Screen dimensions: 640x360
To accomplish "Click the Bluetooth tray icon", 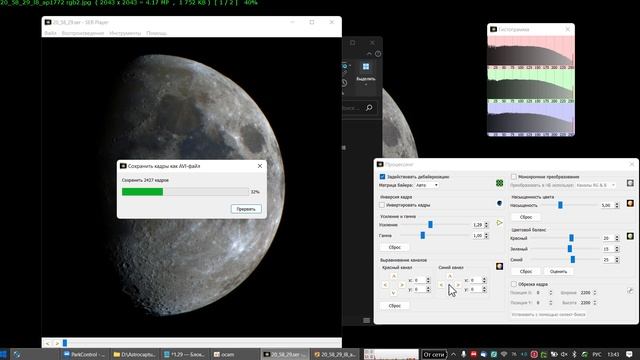I will (x=574, y=354).
